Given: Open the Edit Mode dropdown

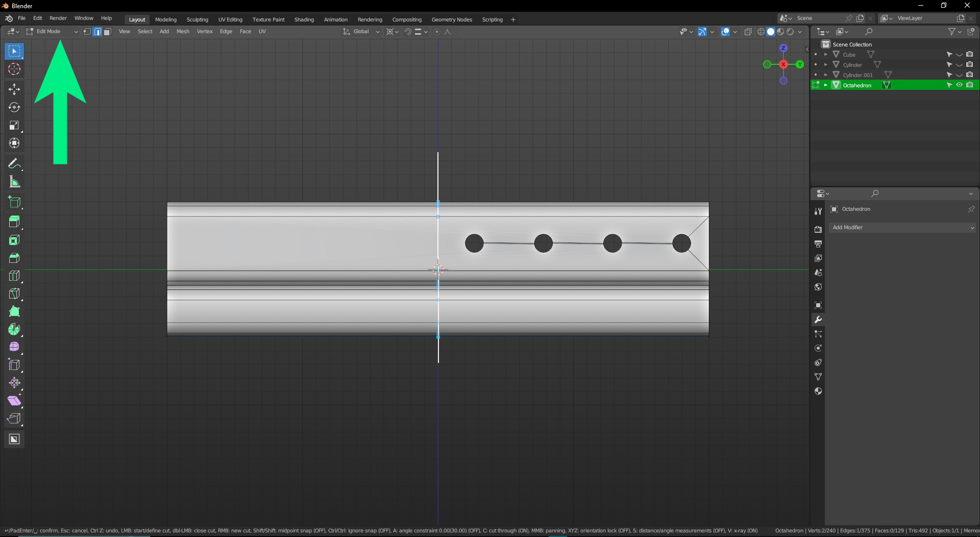Looking at the screenshot, I should [52, 32].
